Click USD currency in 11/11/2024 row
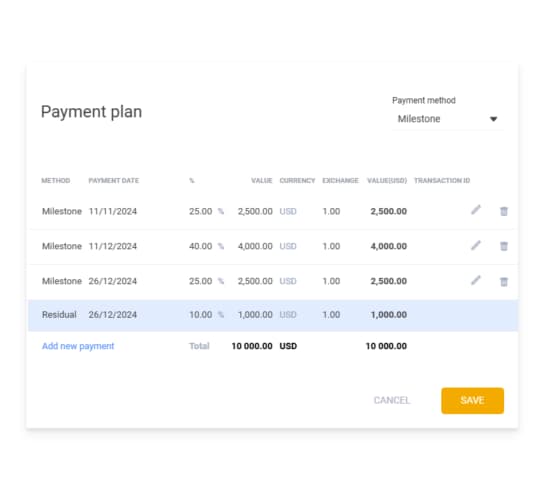Viewport: 539px width, 486px height. 288,211
